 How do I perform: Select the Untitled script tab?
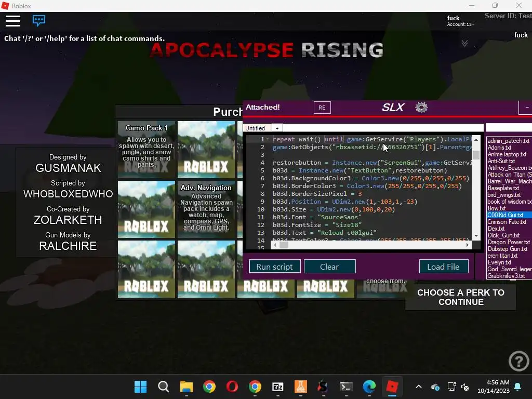tap(257, 128)
